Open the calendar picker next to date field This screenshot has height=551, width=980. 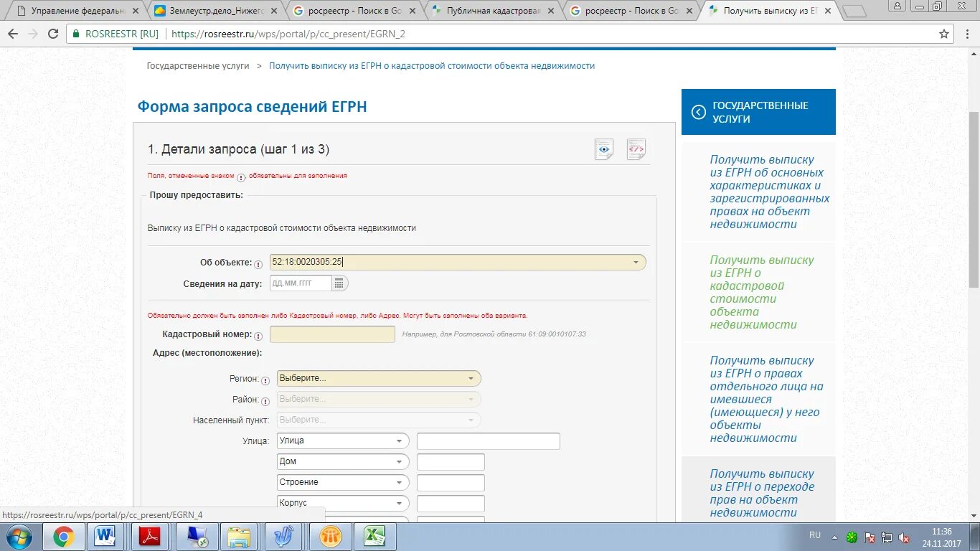[x=340, y=283]
